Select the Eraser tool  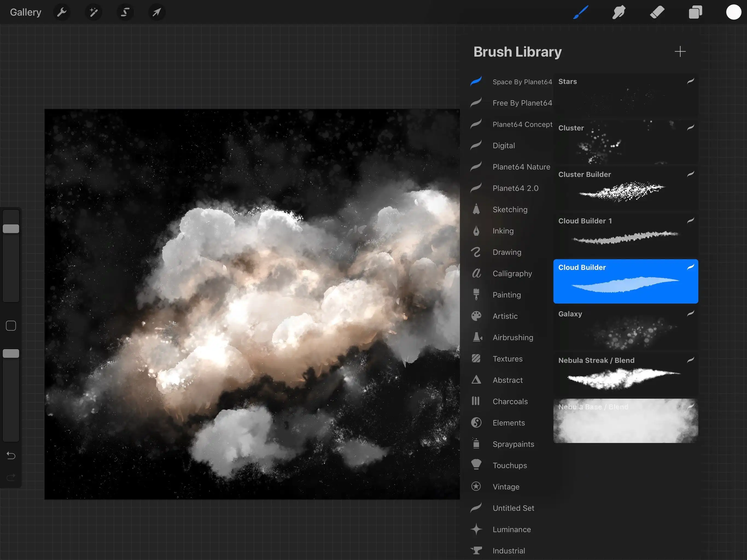657,13
